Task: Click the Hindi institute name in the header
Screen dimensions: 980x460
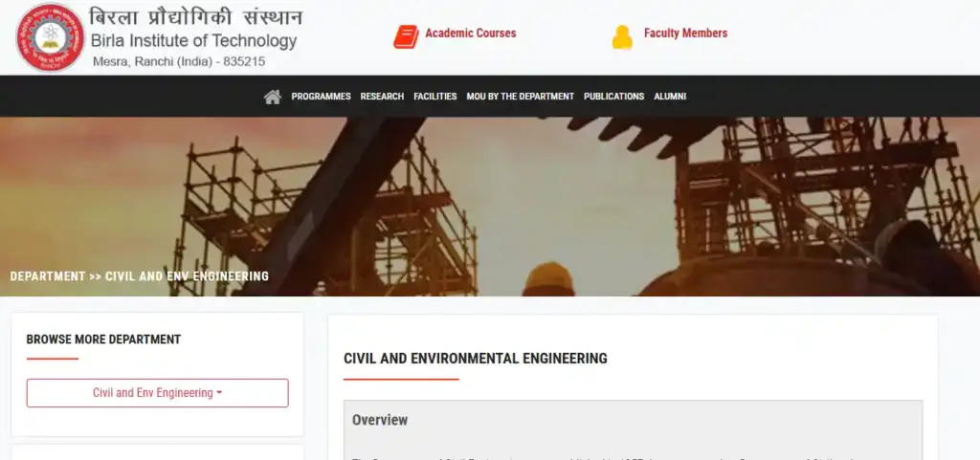Action: pyautogui.click(x=195, y=17)
